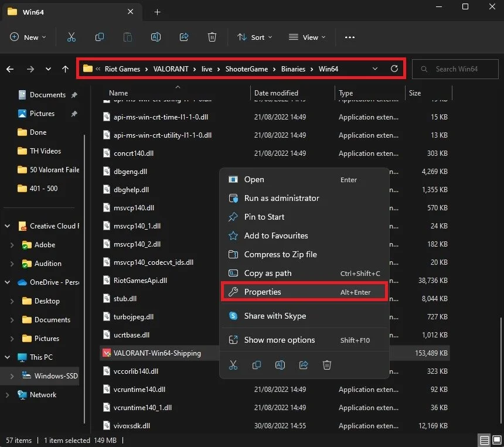Share the file with the toolbar Share icon
Screen dimensions: 504x447
click(x=183, y=37)
